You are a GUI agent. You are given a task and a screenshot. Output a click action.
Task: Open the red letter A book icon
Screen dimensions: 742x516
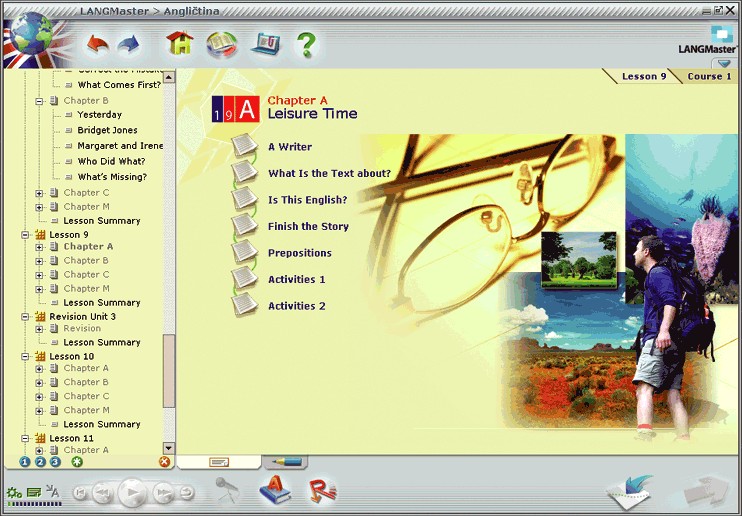tap(275, 489)
